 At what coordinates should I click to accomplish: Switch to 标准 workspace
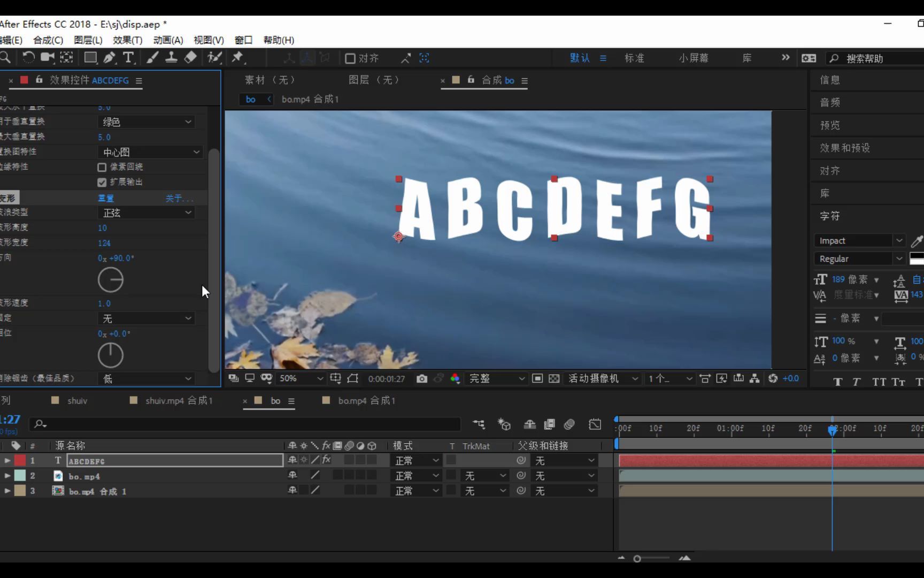point(634,58)
